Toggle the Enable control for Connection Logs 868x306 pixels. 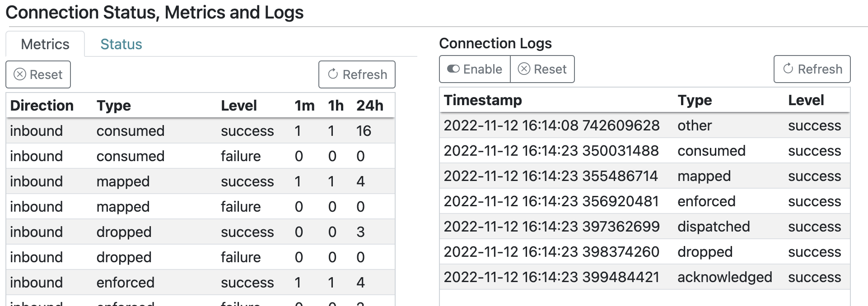coord(473,69)
